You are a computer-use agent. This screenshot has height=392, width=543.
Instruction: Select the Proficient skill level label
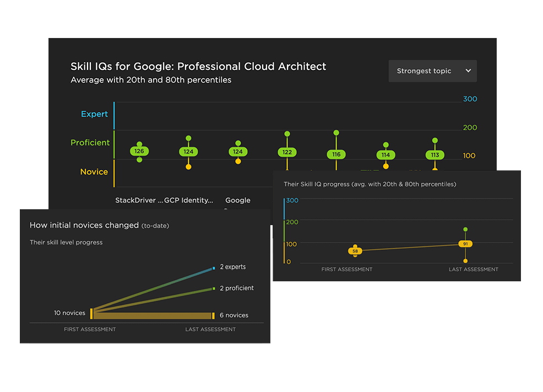[x=90, y=142]
